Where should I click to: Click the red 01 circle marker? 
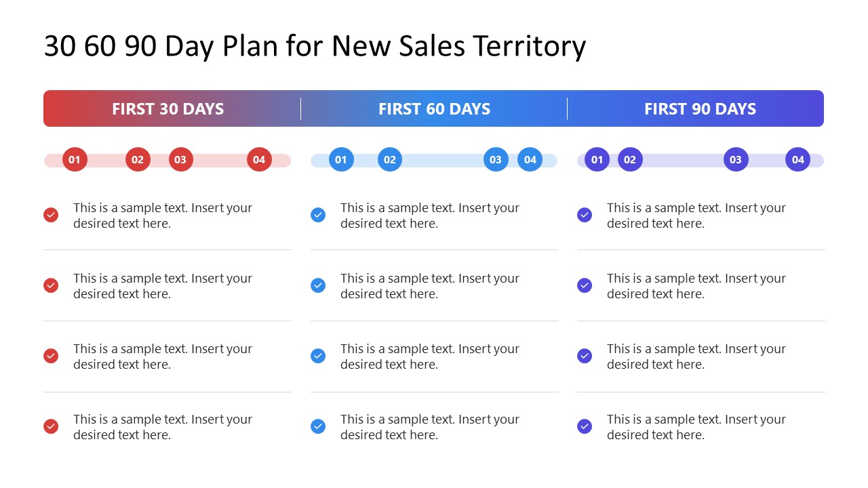(x=75, y=160)
